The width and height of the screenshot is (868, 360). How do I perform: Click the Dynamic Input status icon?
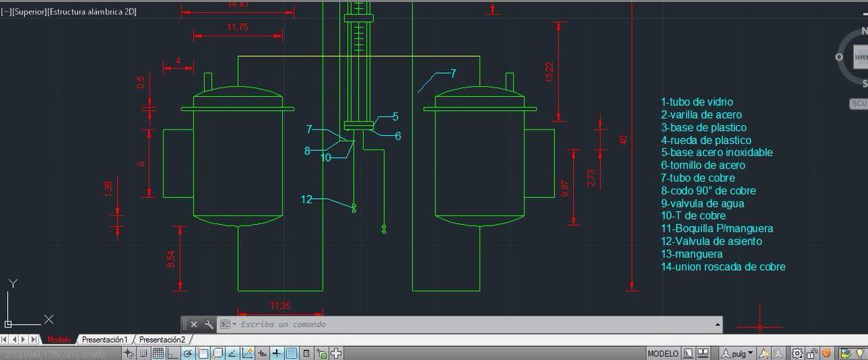coord(263,353)
